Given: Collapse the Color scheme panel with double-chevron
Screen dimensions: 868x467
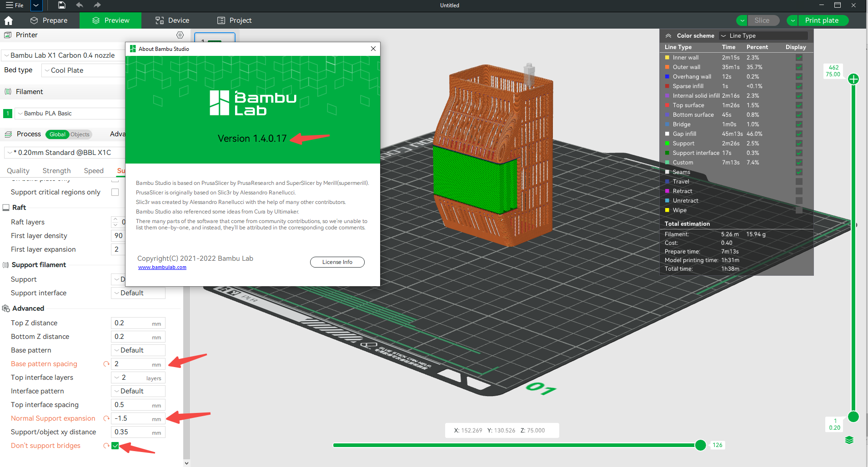Looking at the screenshot, I should (668, 35).
